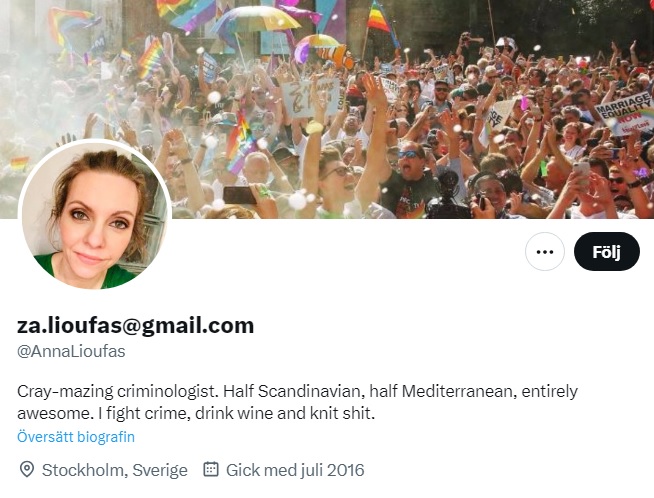Click the word Mediterranean in the bio
654x498 pixels.
click(458, 391)
